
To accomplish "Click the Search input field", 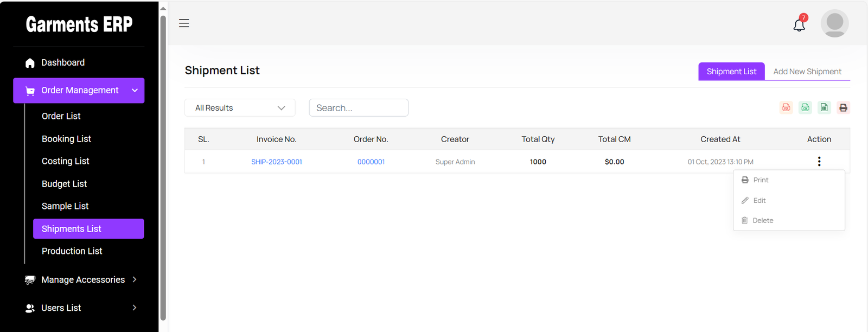I will coord(359,108).
